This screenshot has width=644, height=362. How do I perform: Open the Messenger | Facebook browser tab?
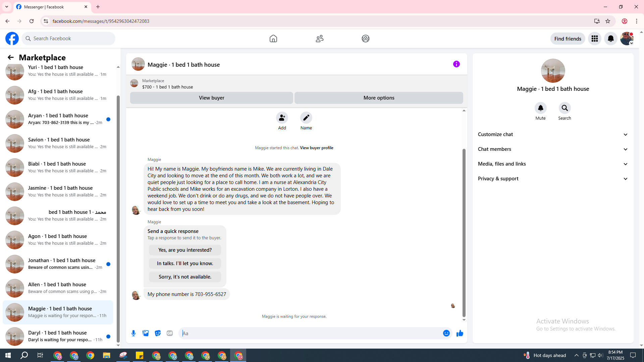pyautogui.click(x=52, y=7)
